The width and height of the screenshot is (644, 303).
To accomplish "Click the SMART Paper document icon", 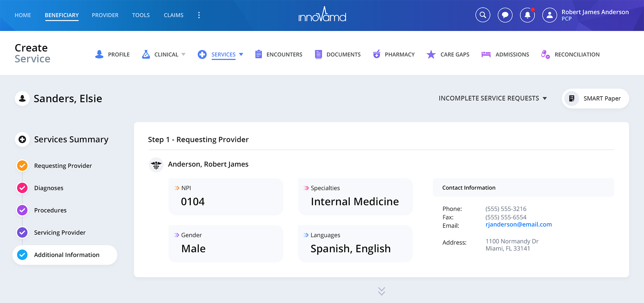I will pos(572,98).
